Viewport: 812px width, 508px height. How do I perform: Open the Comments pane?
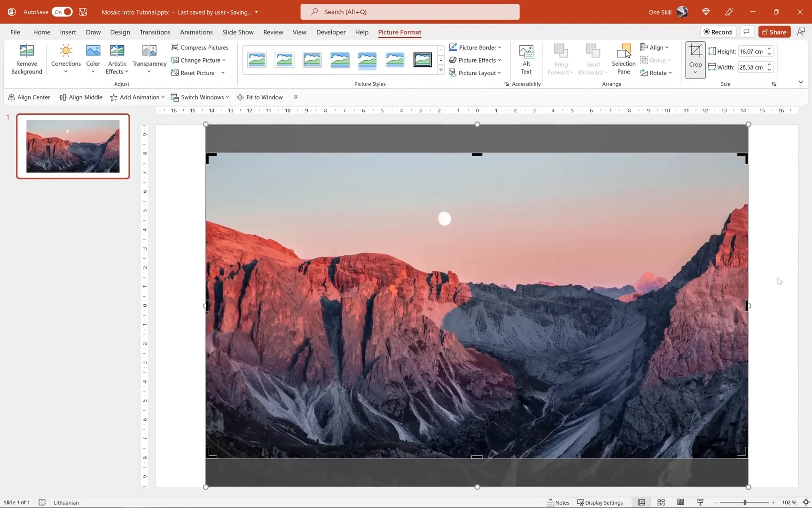[x=746, y=32]
